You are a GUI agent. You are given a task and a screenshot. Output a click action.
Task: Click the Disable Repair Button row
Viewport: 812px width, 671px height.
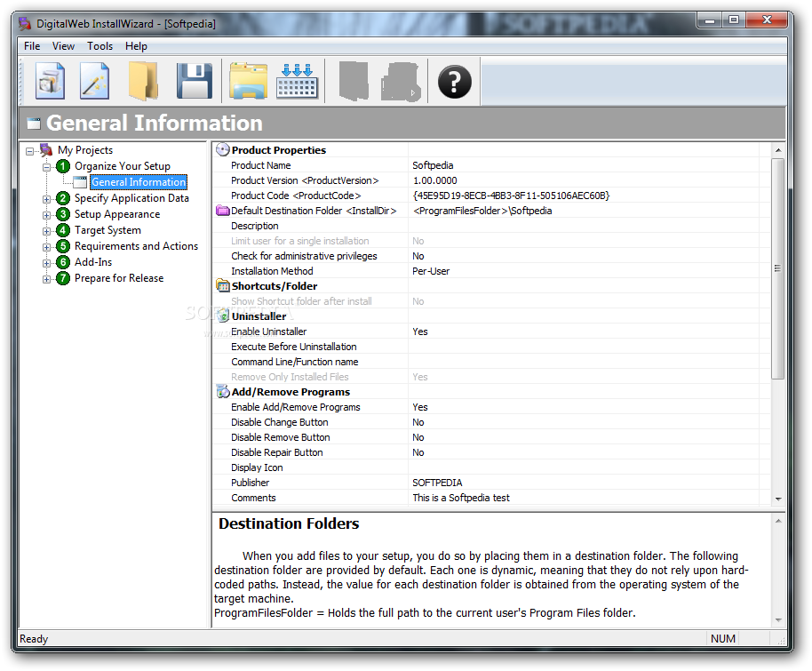tap(486, 452)
